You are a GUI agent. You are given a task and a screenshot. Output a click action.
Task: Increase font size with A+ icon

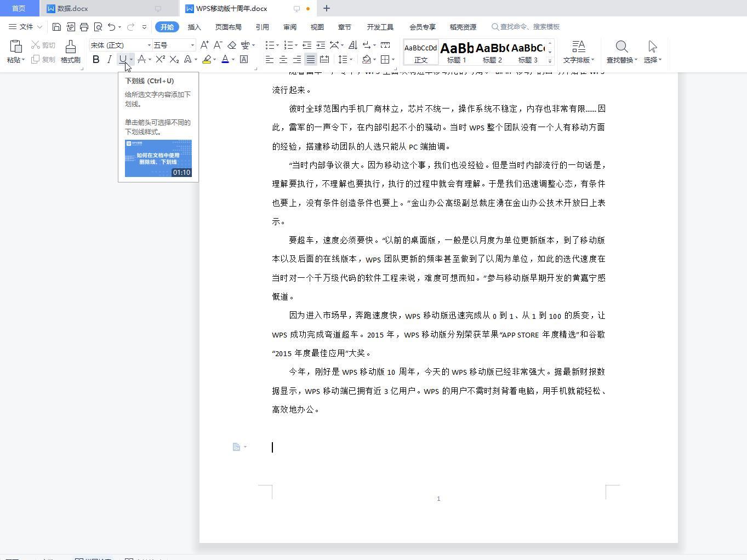(204, 45)
